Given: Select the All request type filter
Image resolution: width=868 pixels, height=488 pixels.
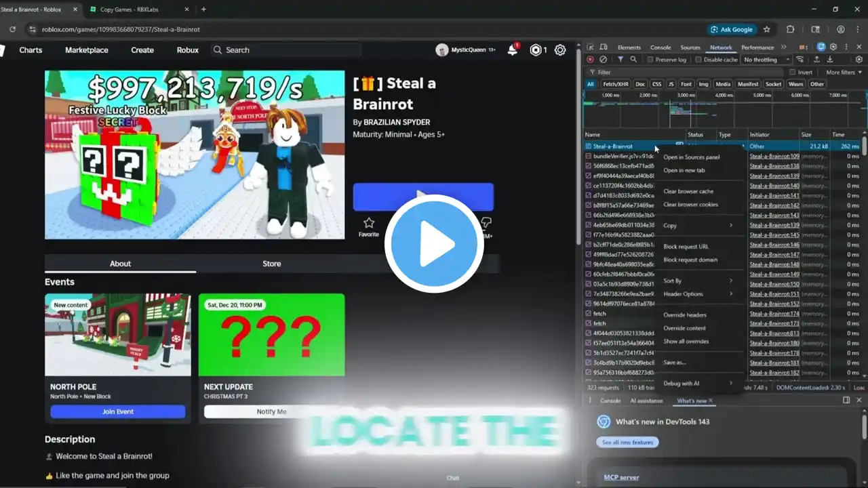Looking at the screenshot, I should coord(590,84).
